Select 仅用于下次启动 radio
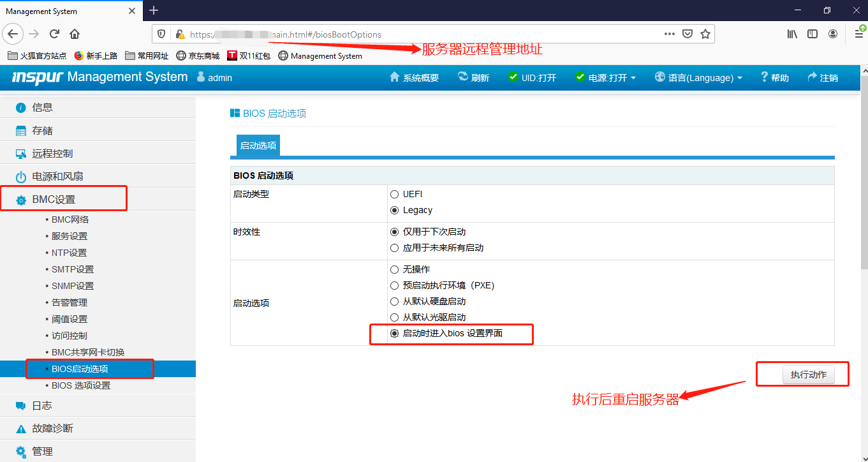This screenshot has height=462, width=868. coord(394,232)
